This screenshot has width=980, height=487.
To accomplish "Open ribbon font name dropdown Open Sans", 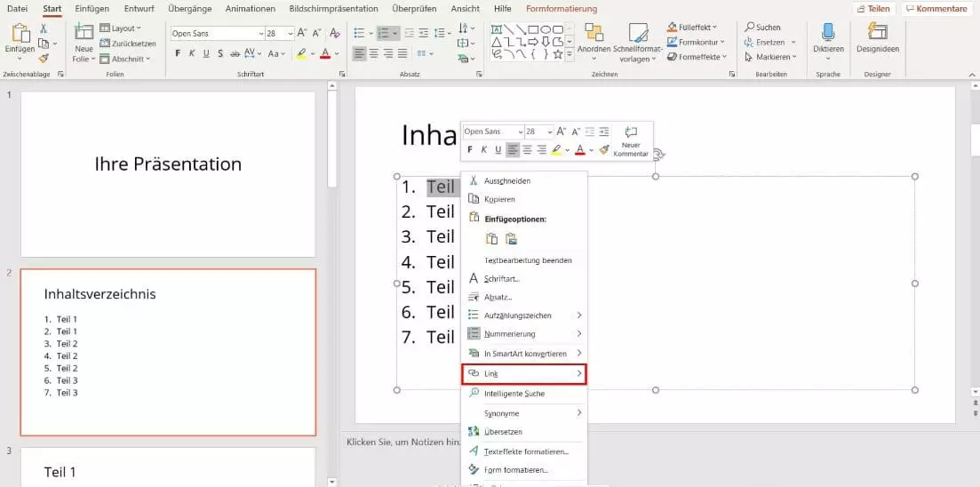I will [260, 34].
